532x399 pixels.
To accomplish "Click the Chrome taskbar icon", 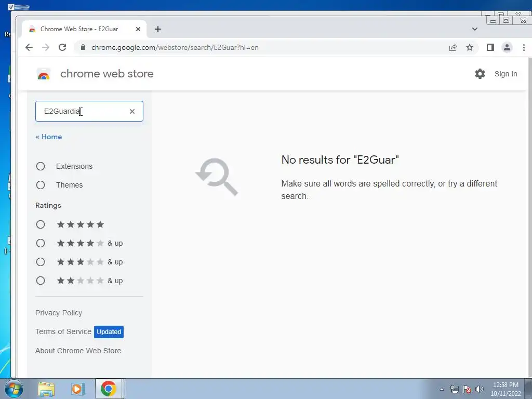I will click(x=108, y=389).
